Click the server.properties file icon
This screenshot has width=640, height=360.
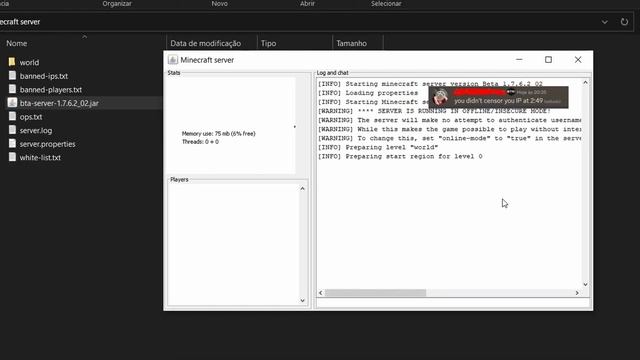[12, 144]
